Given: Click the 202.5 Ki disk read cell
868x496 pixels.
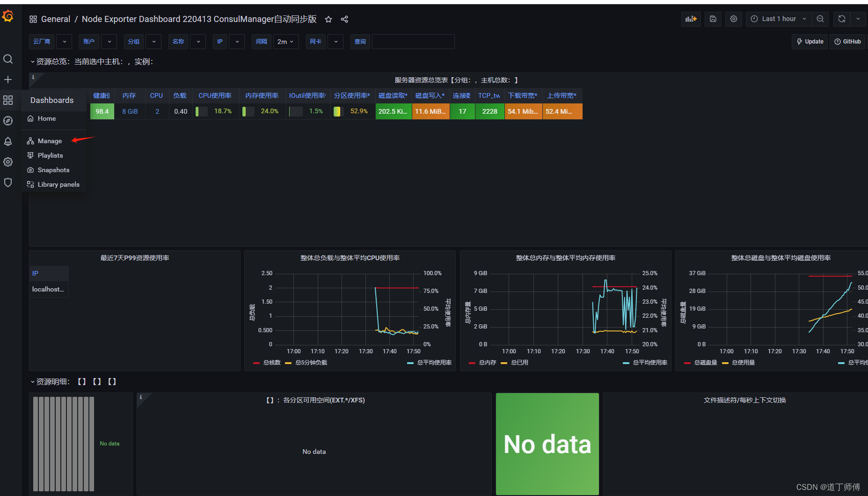Looking at the screenshot, I should [394, 111].
